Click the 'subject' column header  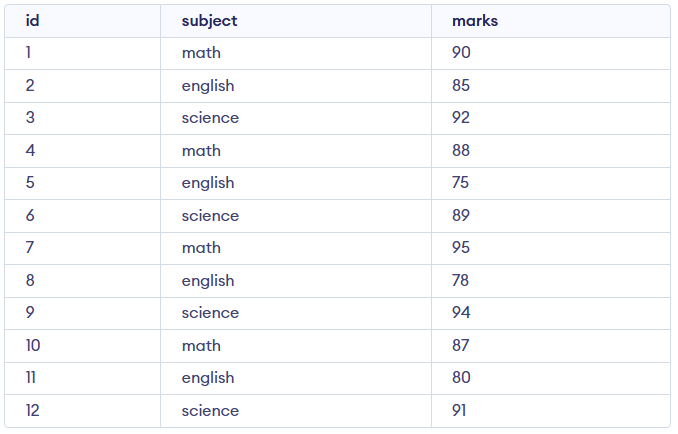tap(209, 21)
